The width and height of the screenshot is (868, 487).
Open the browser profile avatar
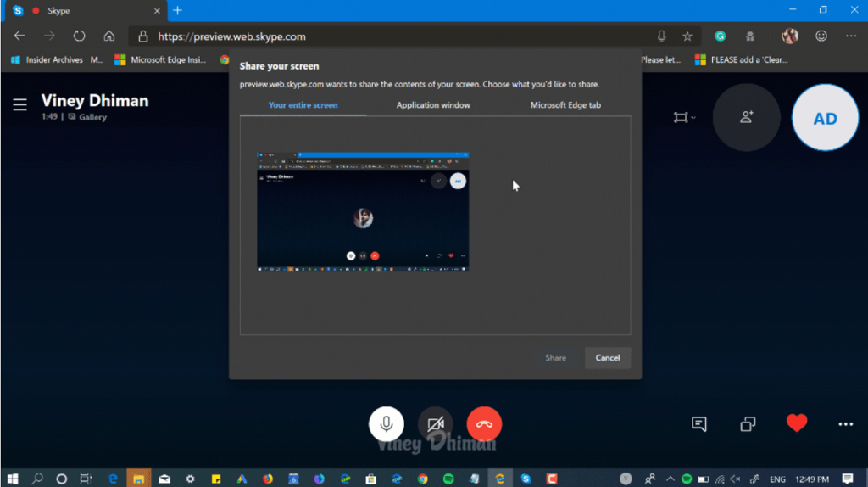[x=790, y=36]
